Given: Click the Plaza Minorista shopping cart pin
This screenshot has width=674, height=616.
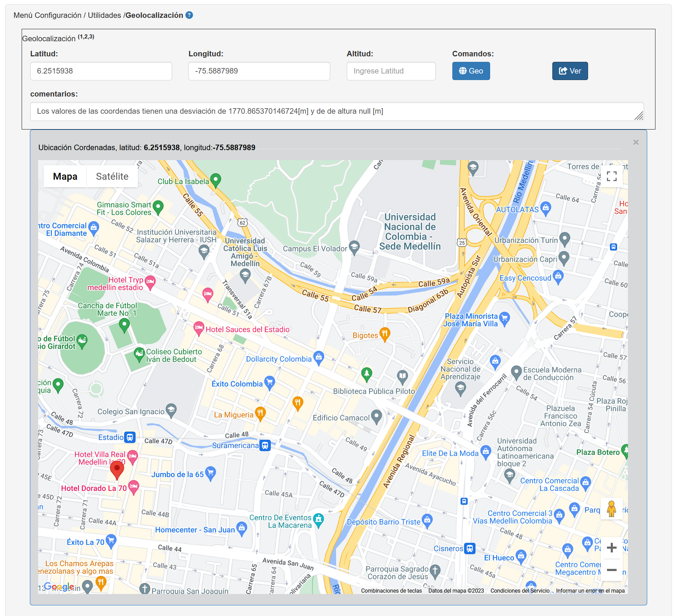Looking at the screenshot, I should click(504, 318).
